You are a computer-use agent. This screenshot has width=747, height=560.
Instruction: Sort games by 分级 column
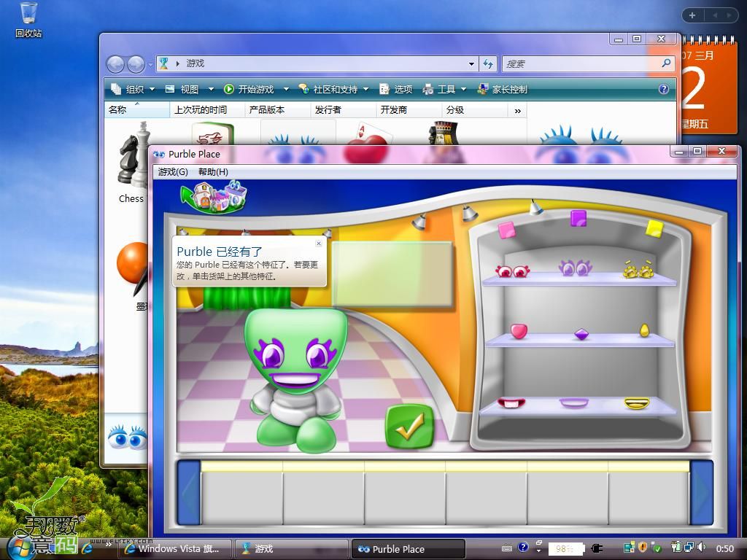tap(474, 109)
